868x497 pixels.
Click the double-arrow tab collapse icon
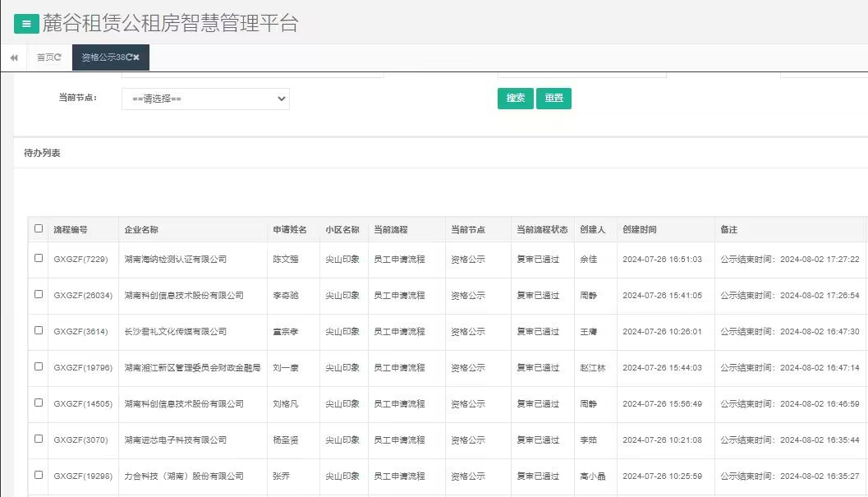[13, 58]
